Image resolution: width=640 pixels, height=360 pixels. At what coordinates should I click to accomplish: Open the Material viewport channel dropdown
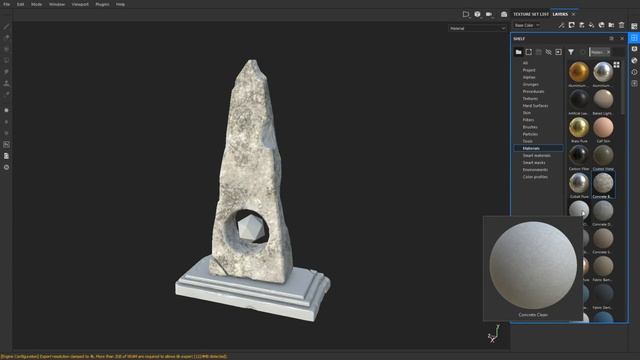point(477,28)
